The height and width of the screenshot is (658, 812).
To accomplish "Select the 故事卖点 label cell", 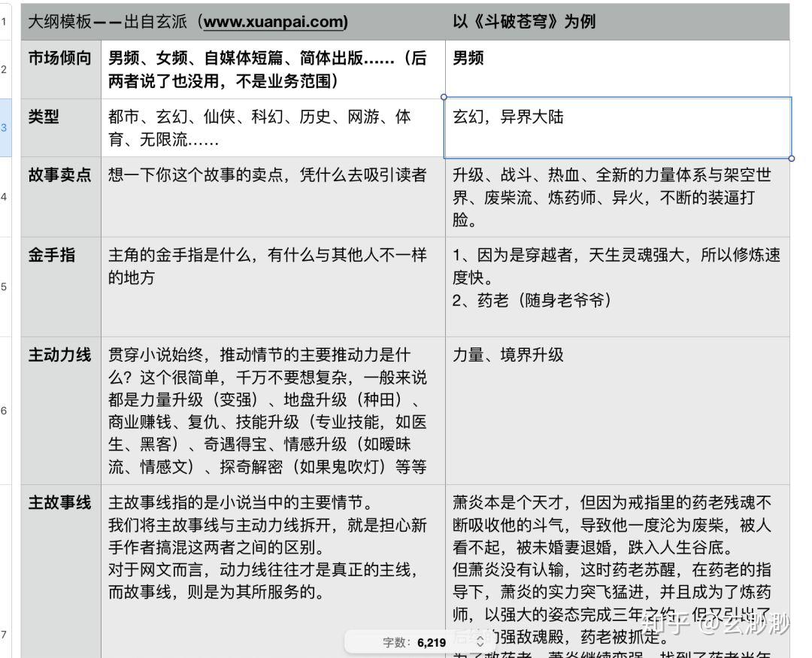I will click(x=61, y=197).
